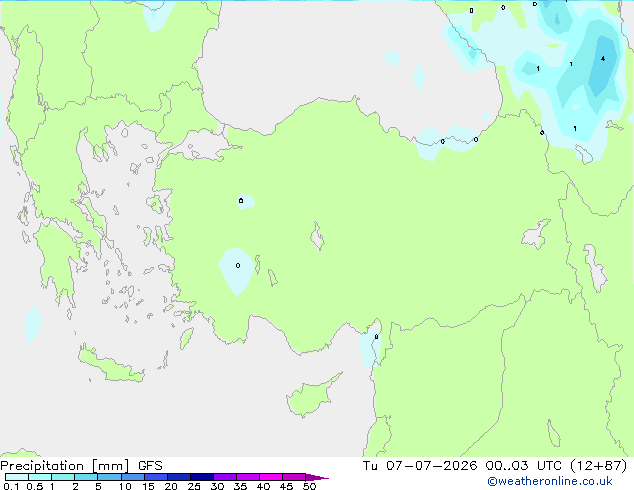This screenshot has width=634, height=490.
Task: Select the forecast date 'Tu 07-07-2026' text
Action: (420, 466)
